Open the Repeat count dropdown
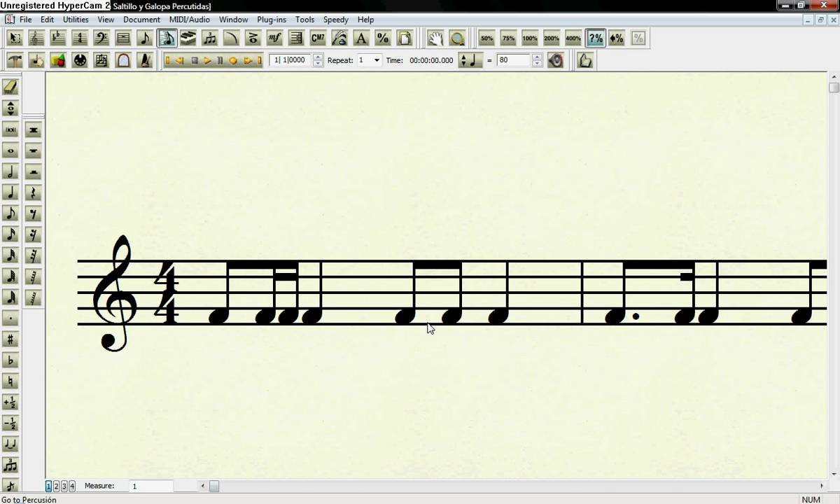Image resolution: width=840 pixels, height=504 pixels. click(x=377, y=60)
